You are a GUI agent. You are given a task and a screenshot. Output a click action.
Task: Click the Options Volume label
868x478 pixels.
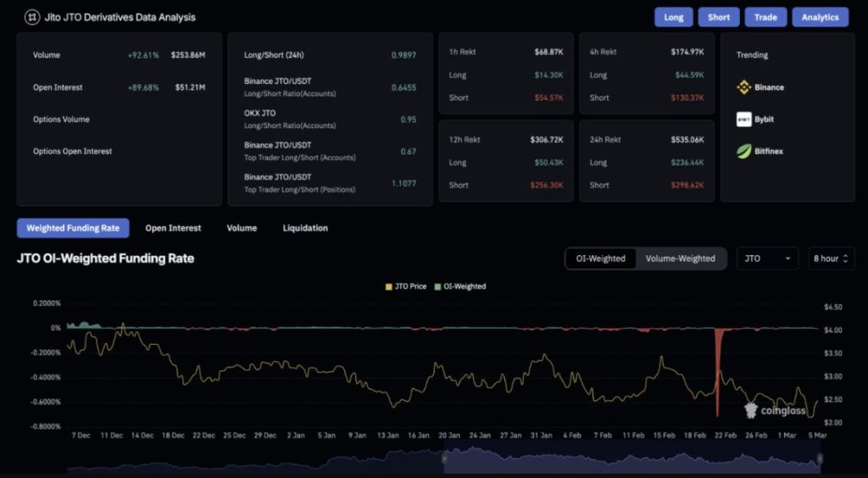coord(61,119)
